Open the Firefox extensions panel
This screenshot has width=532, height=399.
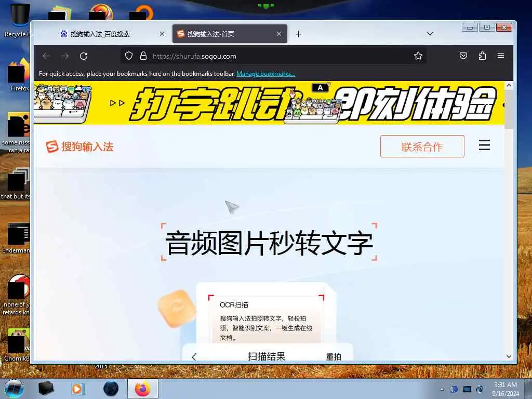pyautogui.click(x=482, y=56)
